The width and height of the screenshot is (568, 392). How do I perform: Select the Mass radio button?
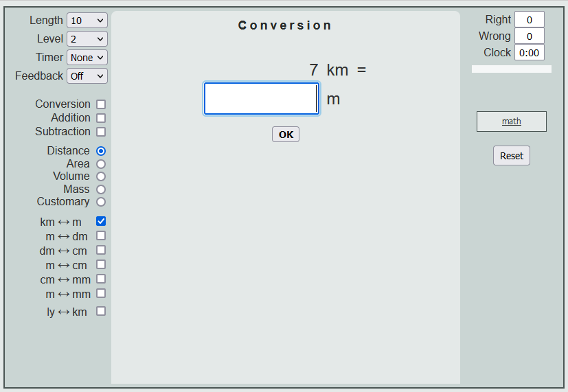pos(101,189)
